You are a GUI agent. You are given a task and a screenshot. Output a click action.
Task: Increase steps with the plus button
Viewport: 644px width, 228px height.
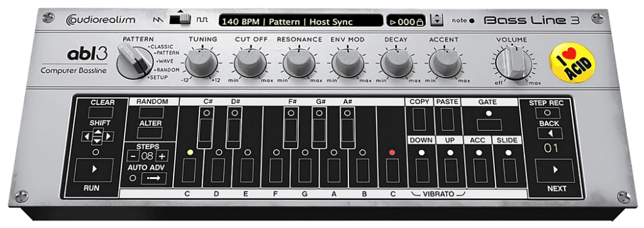(x=162, y=156)
